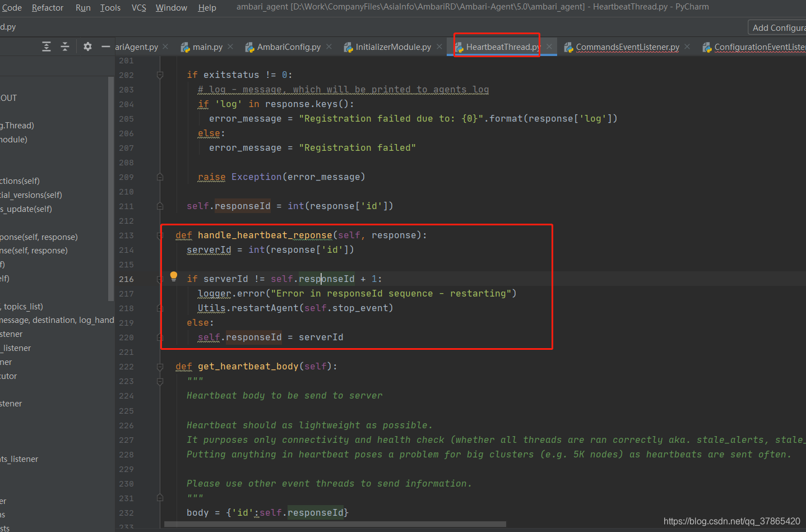Open the Help menu
The image size is (806, 532).
[x=207, y=7]
